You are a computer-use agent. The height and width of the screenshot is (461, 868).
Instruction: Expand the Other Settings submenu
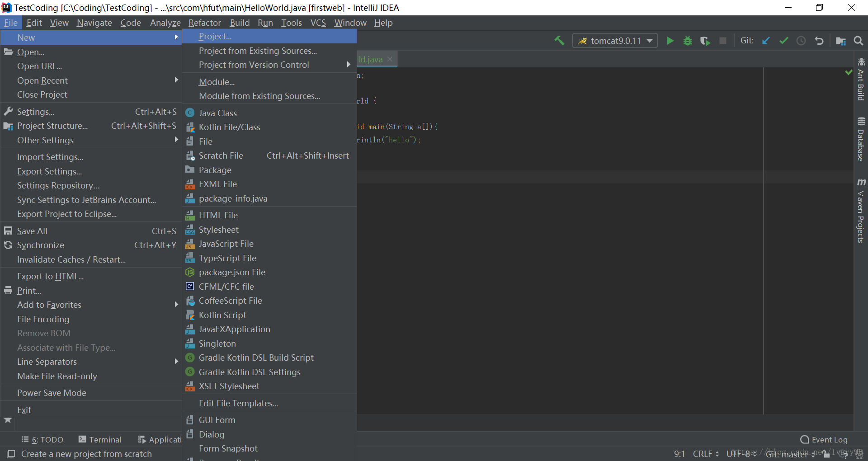[x=91, y=140]
